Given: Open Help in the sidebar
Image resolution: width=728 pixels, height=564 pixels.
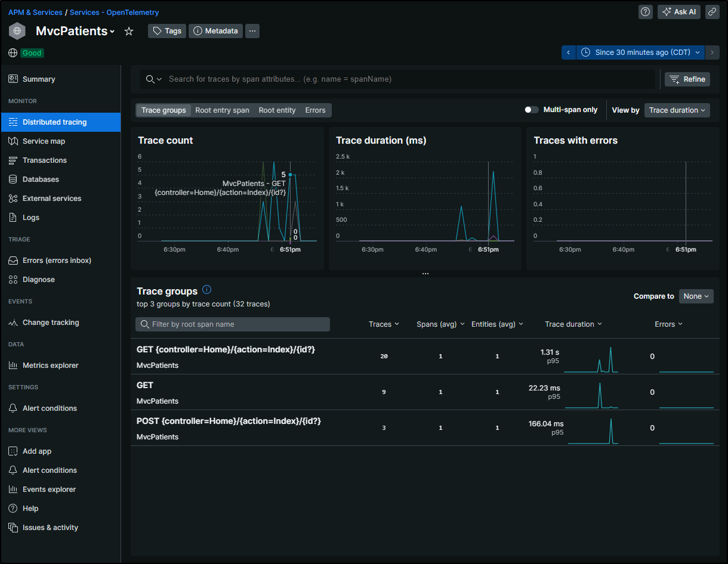Looking at the screenshot, I should point(60,509).
